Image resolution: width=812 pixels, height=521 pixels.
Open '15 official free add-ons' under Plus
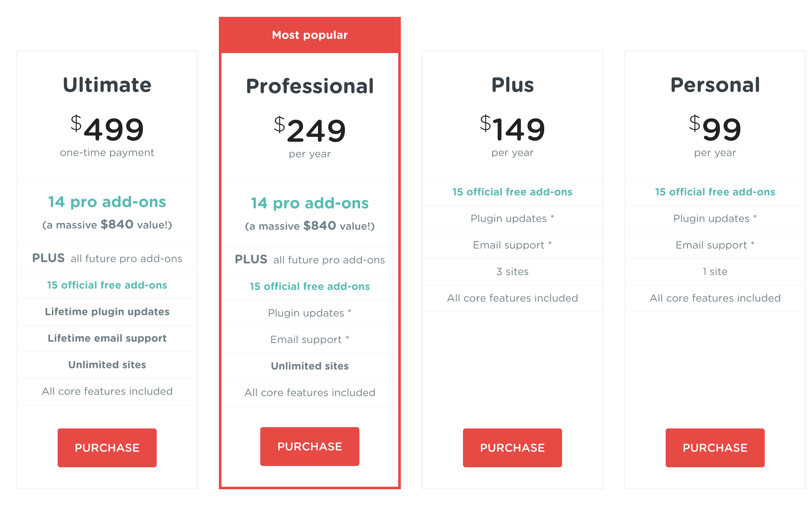tap(513, 192)
